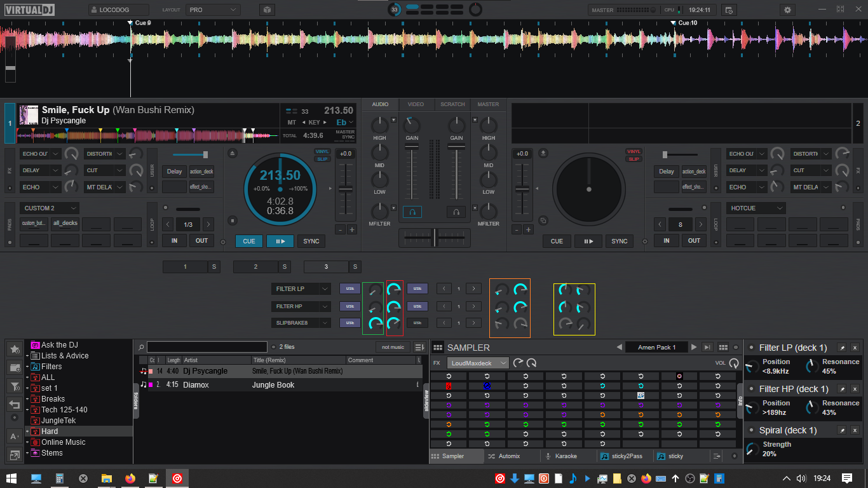Click deck 1 stop square icon

tap(232, 220)
